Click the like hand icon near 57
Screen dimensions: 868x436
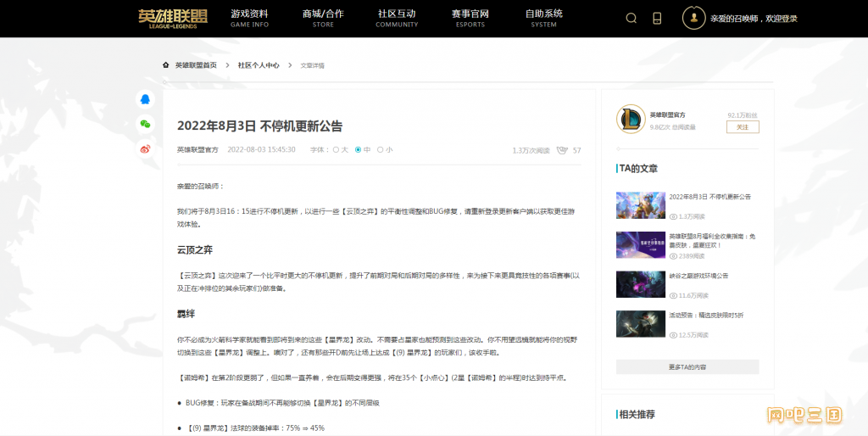(x=563, y=150)
